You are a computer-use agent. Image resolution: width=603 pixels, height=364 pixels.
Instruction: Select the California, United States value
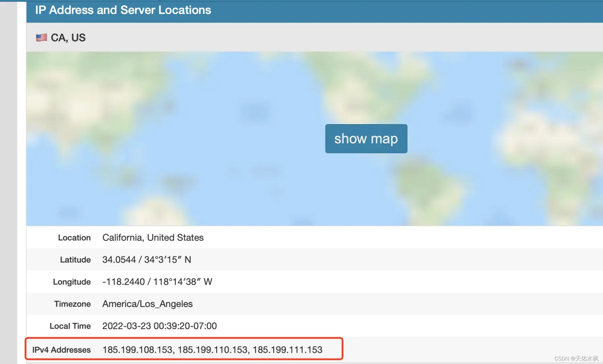tap(153, 238)
